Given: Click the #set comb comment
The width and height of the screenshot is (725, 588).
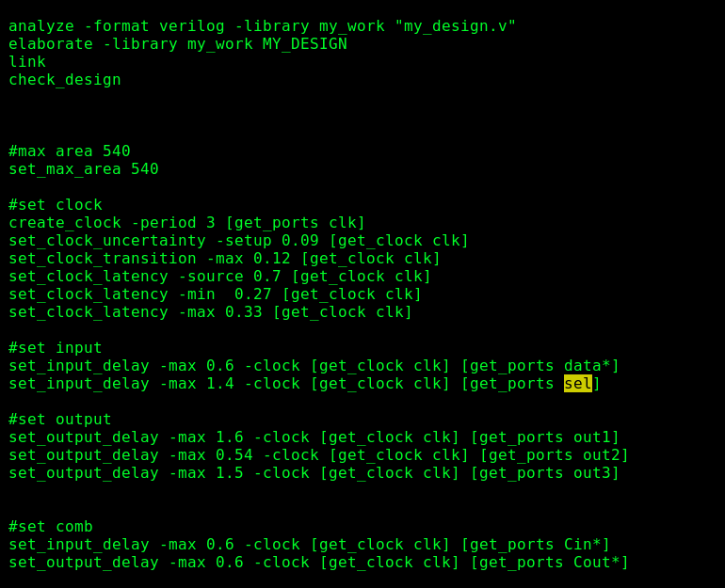Looking at the screenshot, I should click(x=51, y=527).
